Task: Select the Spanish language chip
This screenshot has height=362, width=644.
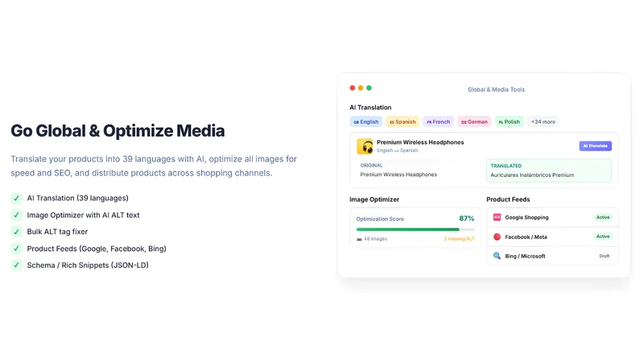Action: [402, 122]
